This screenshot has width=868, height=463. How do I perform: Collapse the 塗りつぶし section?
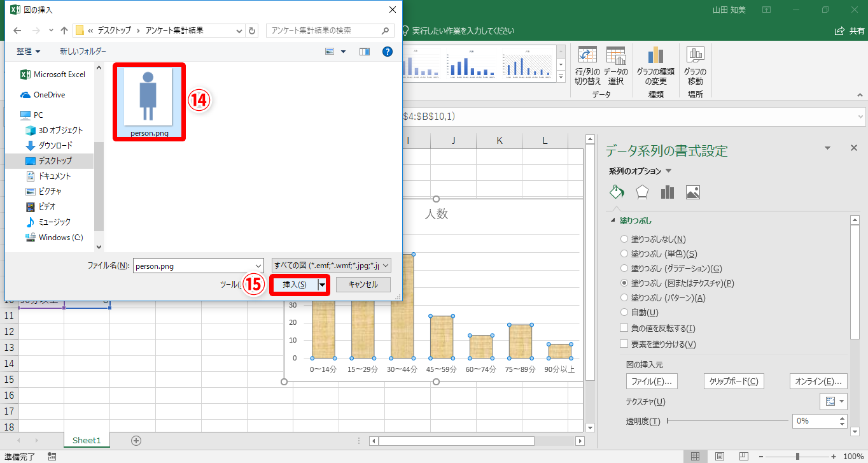[613, 220]
